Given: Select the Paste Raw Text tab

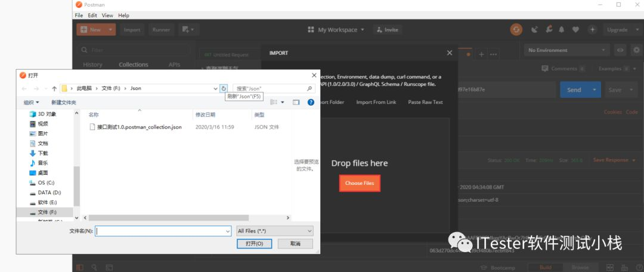Looking at the screenshot, I should 426,103.
